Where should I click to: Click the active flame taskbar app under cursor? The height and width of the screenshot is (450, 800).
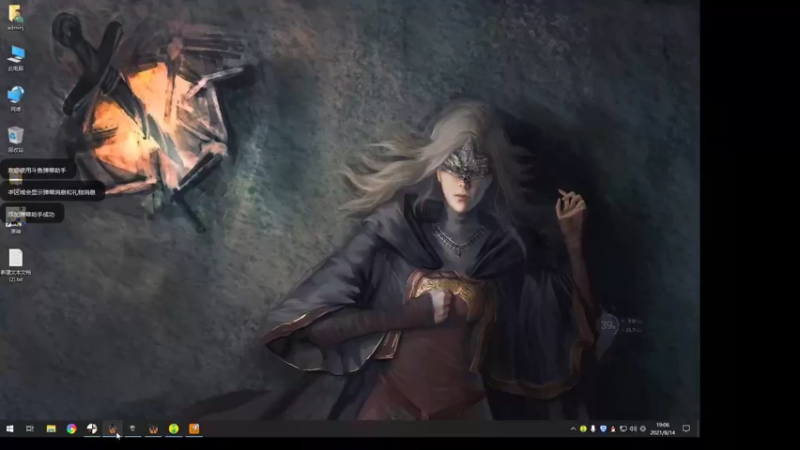point(112,429)
